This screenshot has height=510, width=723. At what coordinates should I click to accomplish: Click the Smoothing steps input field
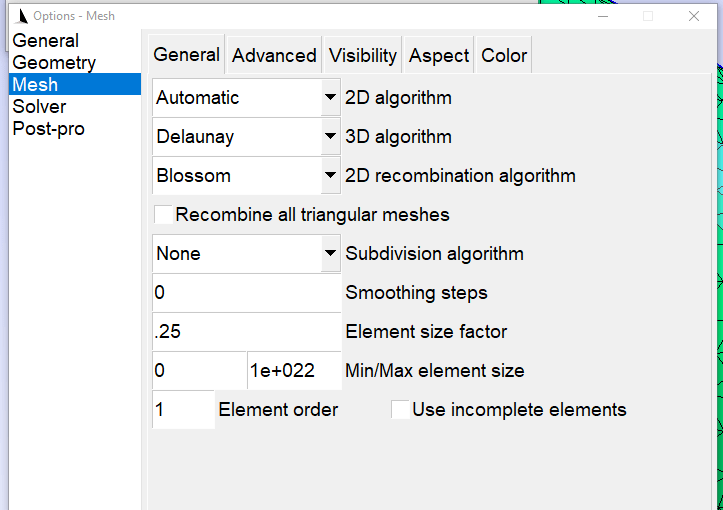pos(247,292)
